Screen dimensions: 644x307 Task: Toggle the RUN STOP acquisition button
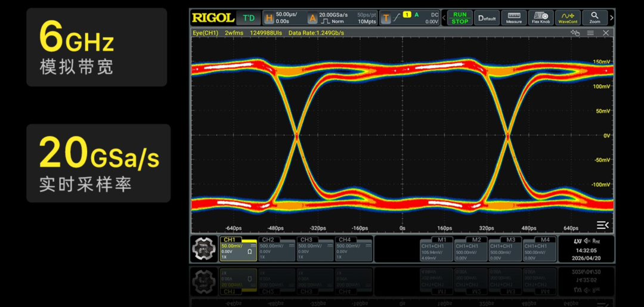tap(460, 18)
